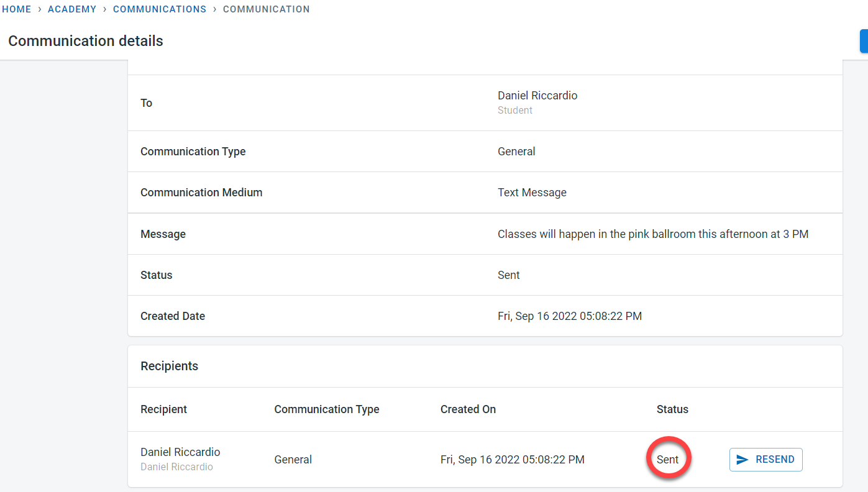Click the Created Date value in the details card
Screen dimensions: 868x492
pyautogui.click(x=569, y=316)
